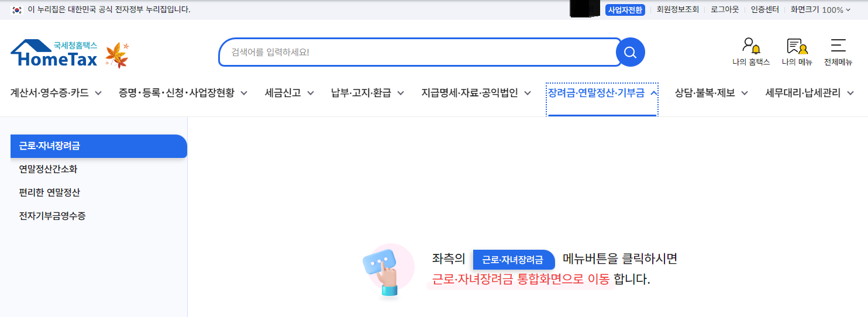Viewport: 868px width, 317px height.
Task: Click the red 근로·자녀장려금 통합화면으로 이동 text
Action: (x=521, y=279)
